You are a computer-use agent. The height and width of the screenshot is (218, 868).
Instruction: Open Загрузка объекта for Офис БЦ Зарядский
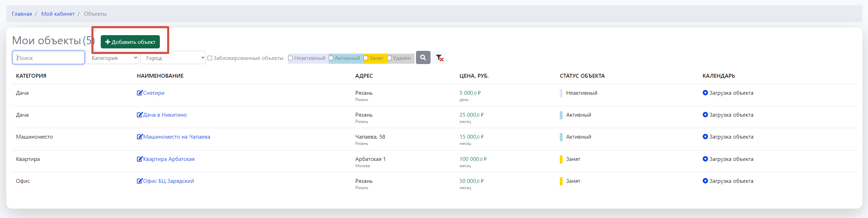(731, 181)
